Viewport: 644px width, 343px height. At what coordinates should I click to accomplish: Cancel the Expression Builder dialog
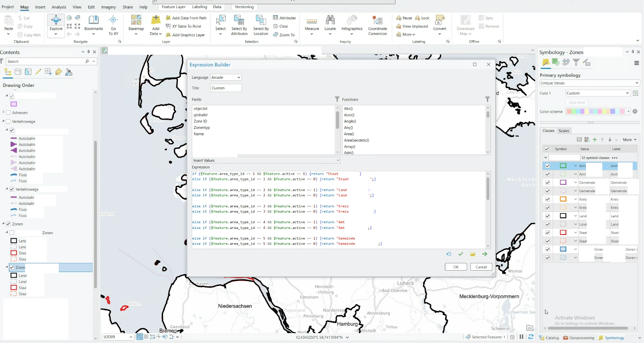pyautogui.click(x=481, y=267)
